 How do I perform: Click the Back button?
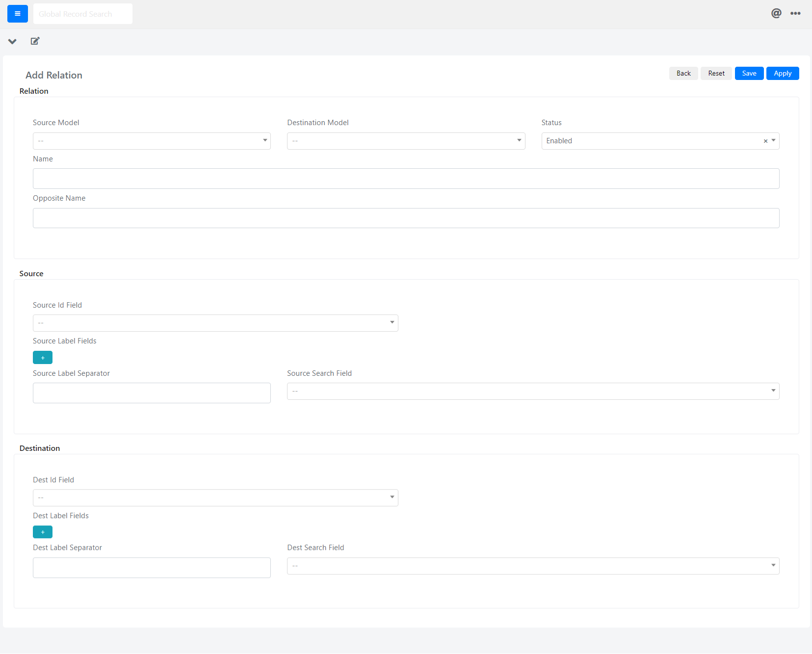coord(683,73)
